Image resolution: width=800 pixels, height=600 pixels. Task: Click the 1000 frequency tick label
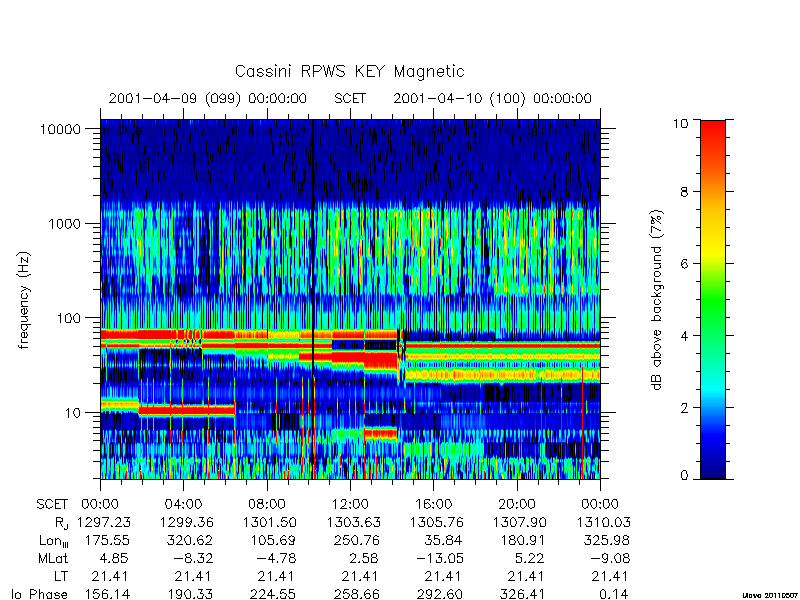coord(64,224)
